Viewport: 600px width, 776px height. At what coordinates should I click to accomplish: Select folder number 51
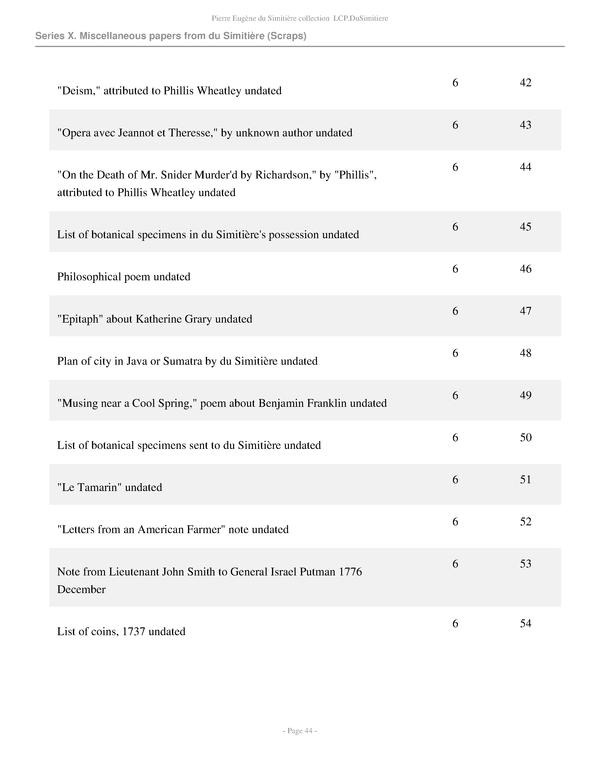(525, 479)
